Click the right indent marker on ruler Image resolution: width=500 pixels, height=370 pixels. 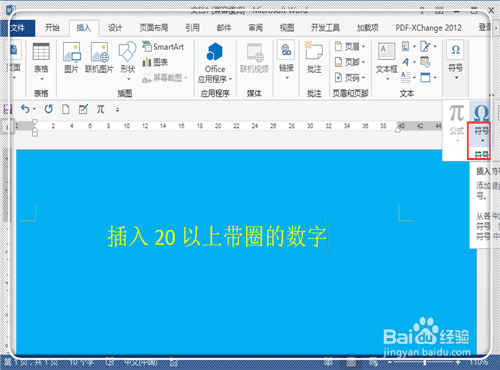point(398,130)
